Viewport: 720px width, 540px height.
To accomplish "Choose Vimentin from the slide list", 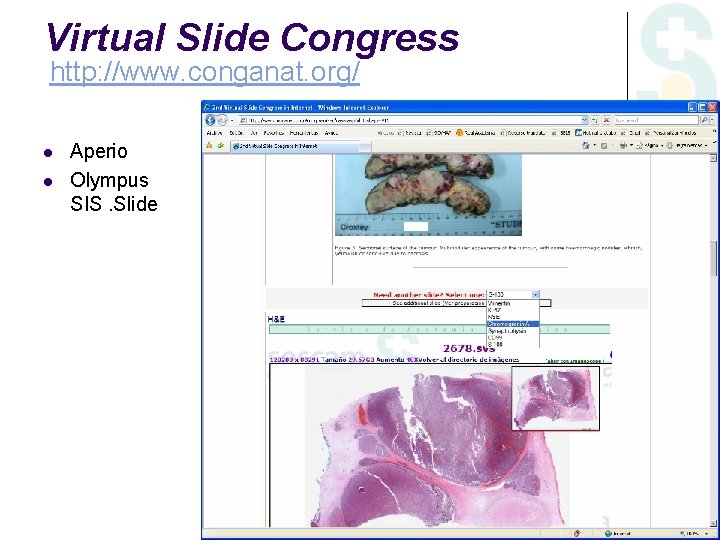I will [x=512, y=304].
